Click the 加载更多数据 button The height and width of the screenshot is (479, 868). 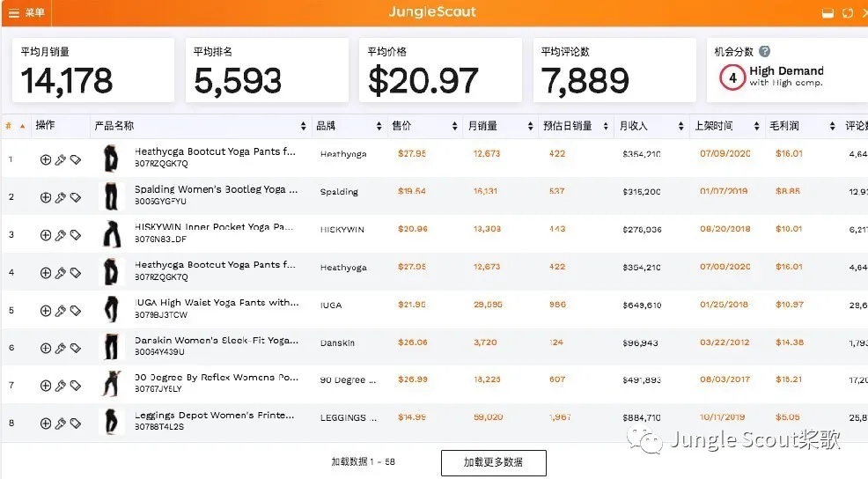(493, 462)
